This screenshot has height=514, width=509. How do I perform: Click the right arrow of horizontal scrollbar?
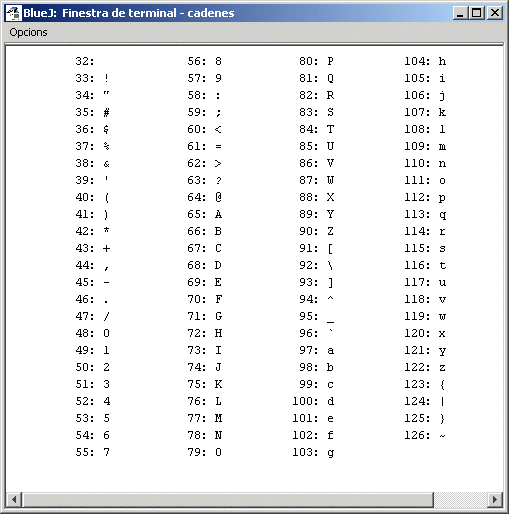click(x=495, y=499)
